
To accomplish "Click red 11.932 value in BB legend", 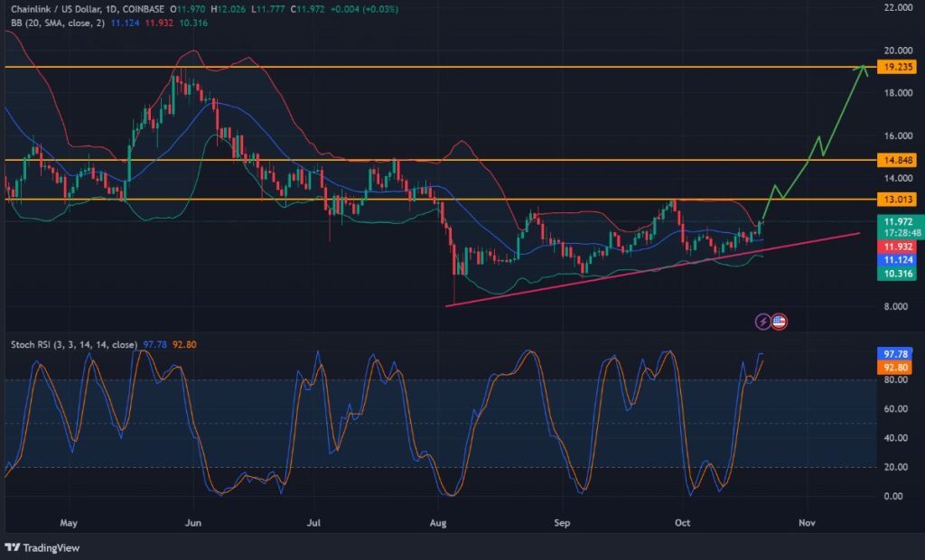I will point(159,23).
